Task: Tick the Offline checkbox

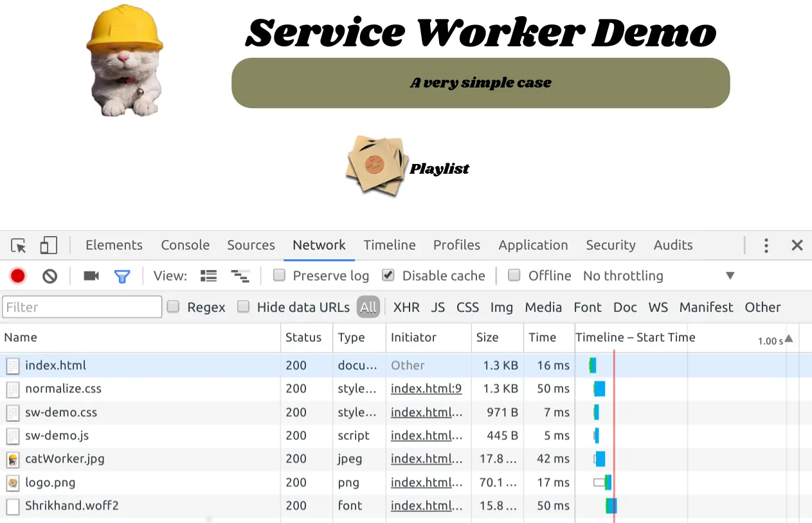Action: (514, 275)
